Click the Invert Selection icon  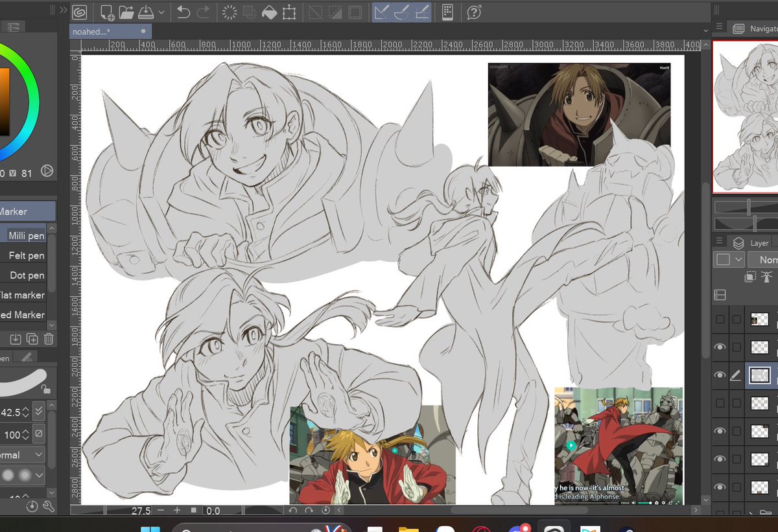[x=335, y=12]
